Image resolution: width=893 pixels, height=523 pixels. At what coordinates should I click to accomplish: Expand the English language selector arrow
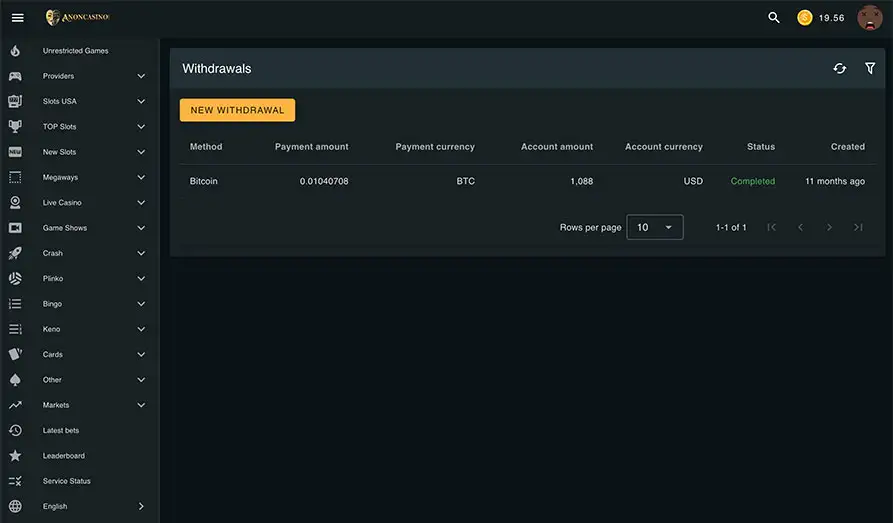(x=141, y=506)
